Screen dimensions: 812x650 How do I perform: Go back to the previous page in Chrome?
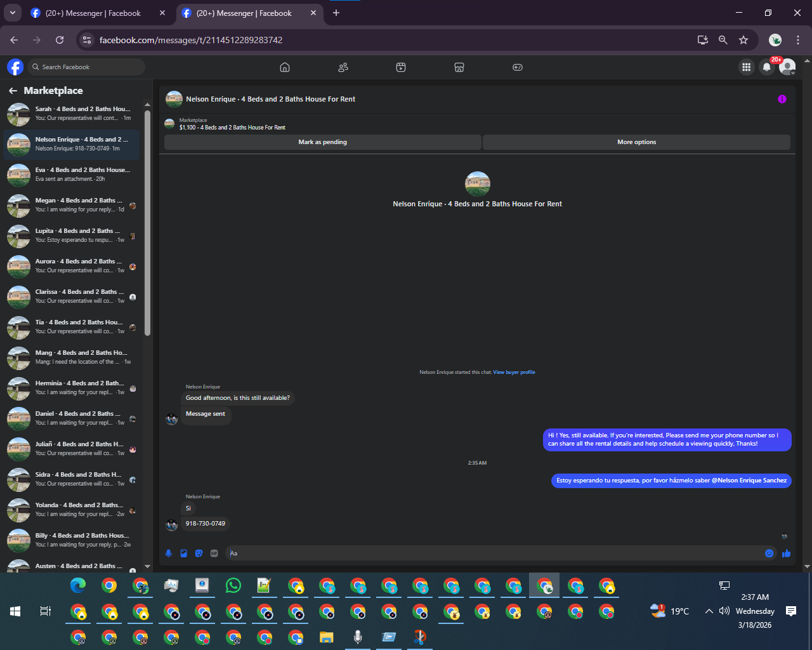(x=14, y=40)
